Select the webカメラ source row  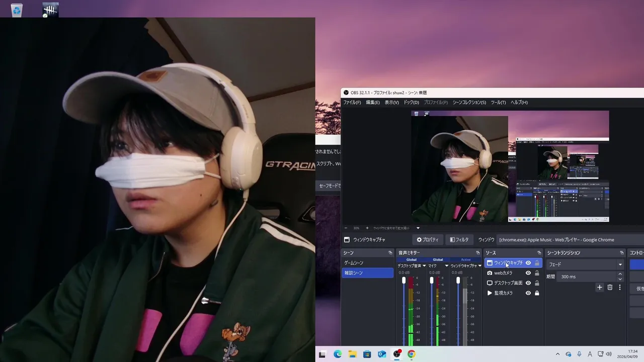coord(513,273)
